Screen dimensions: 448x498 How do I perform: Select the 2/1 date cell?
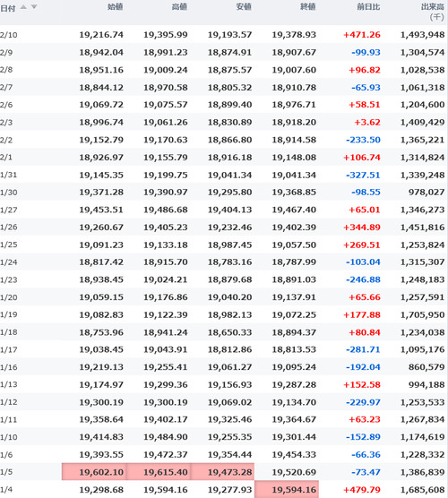[6, 158]
